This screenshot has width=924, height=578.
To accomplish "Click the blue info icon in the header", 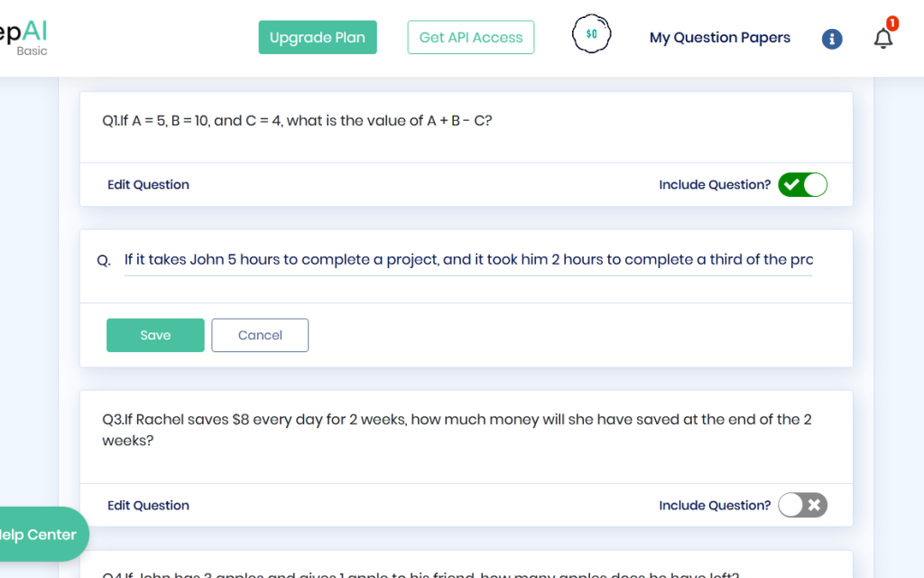I will tap(831, 38).
